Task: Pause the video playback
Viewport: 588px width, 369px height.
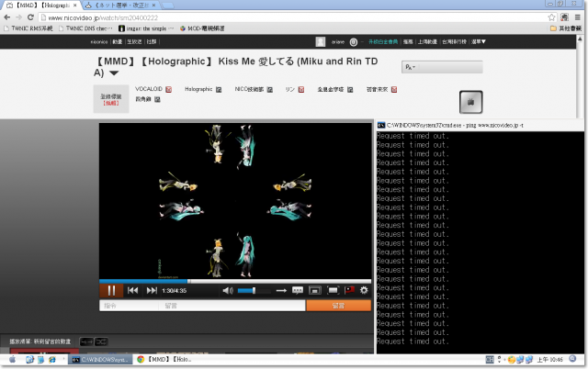Action: pos(111,290)
